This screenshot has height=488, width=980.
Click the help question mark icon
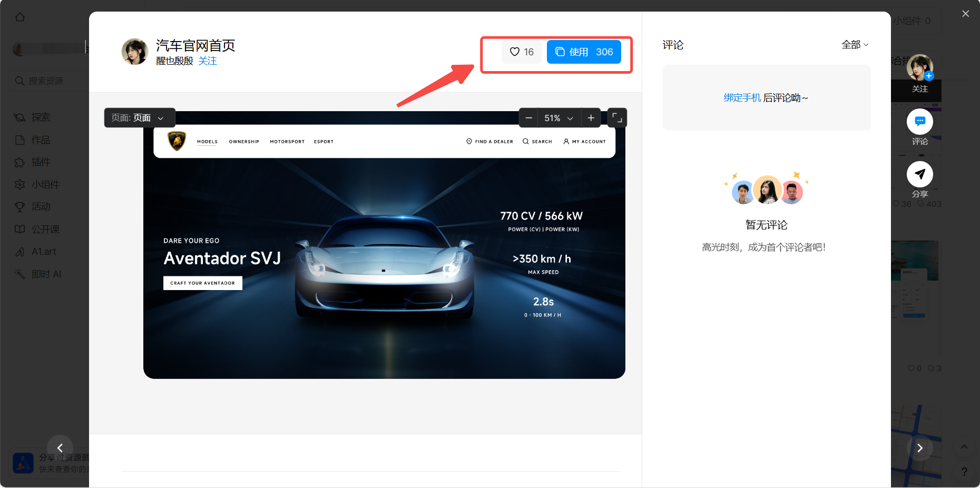click(964, 472)
